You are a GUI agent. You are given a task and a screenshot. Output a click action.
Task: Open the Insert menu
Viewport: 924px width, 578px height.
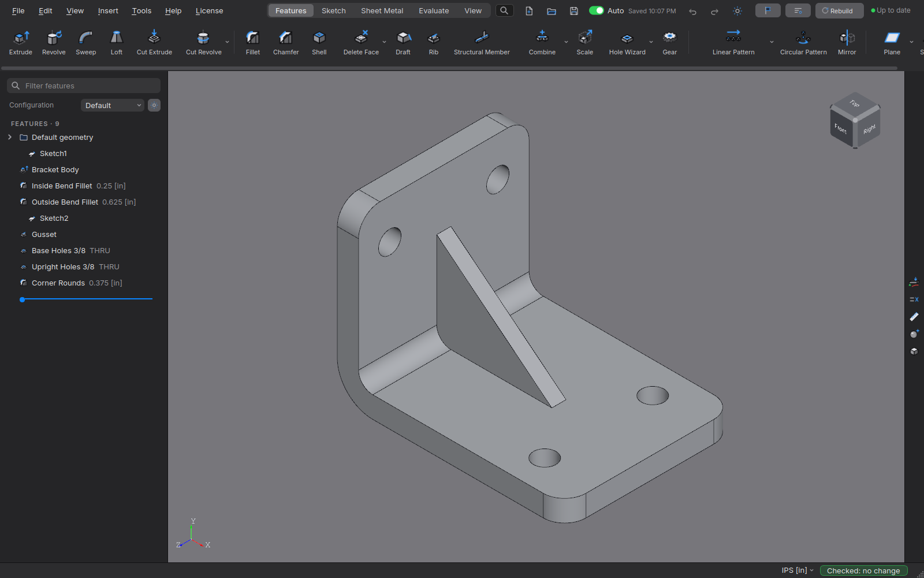(x=108, y=10)
